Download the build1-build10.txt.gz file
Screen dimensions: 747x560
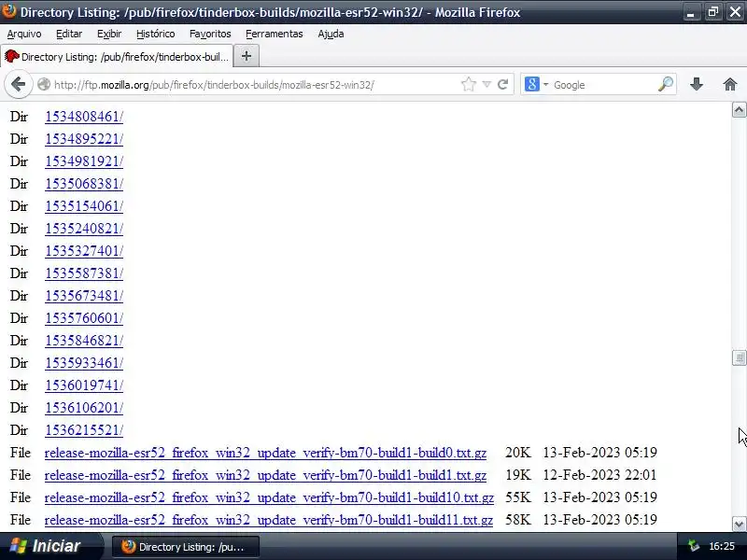click(x=269, y=497)
